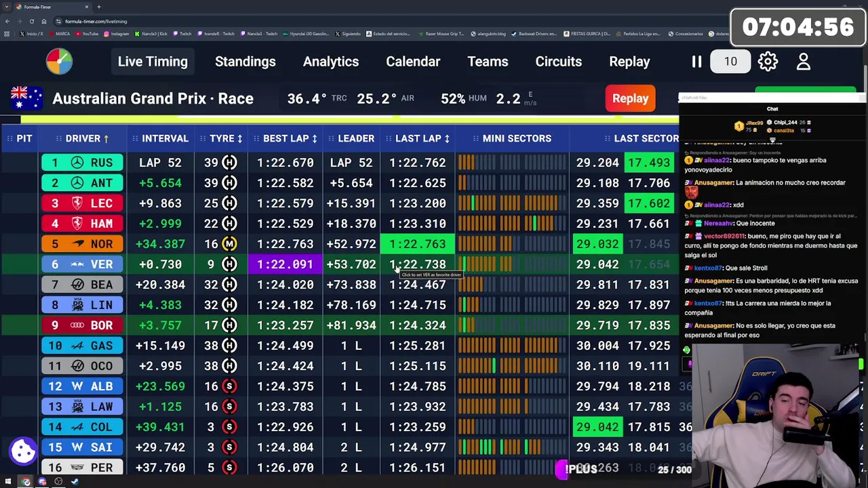Viewport: 868px width, 488px height.
Task: Open the Instagram bookmark
Action: click(117, 34)
